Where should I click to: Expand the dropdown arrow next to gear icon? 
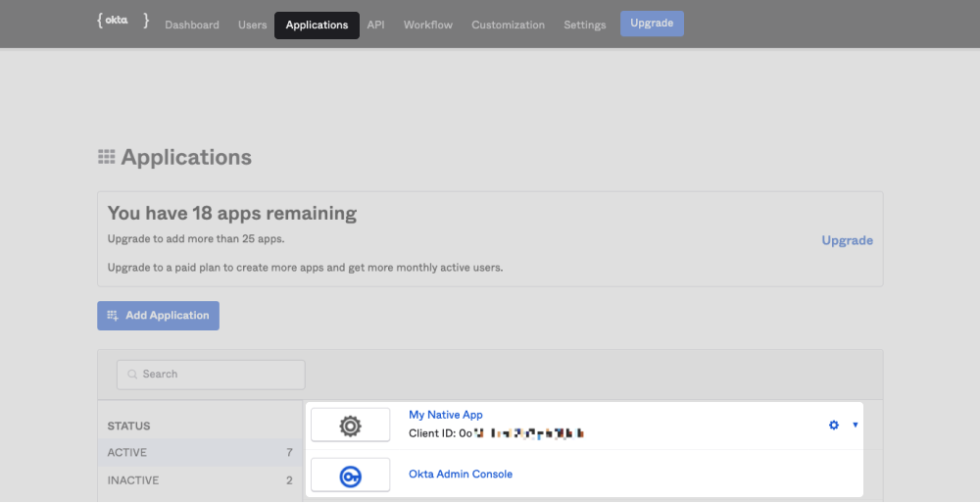click(x=856, y=425)
